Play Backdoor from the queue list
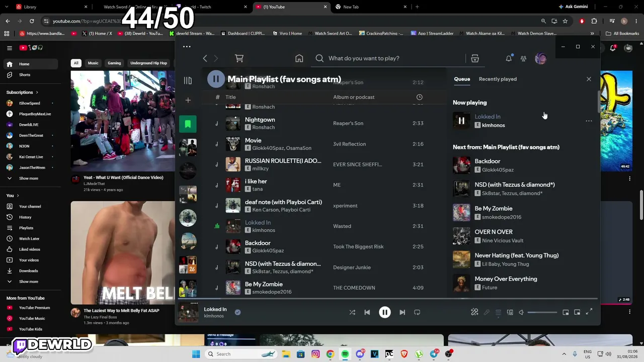This screenshot has height=362, width=644. 461,165
